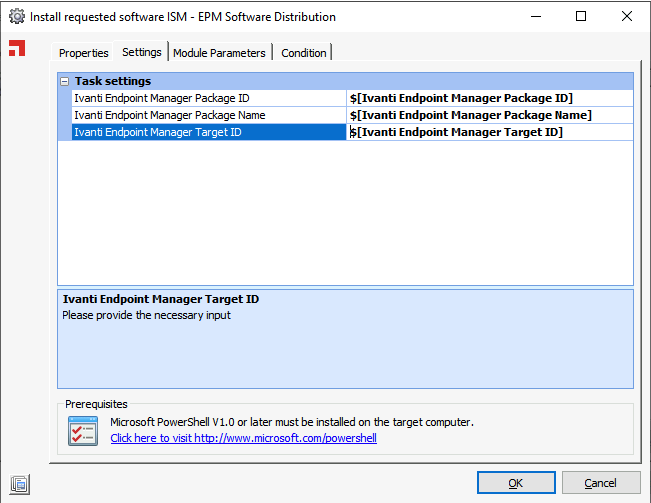Screen dimensions: 651x503
Task: Click 'Please provide the necessary input' description
Action: [x=146, y=315]
